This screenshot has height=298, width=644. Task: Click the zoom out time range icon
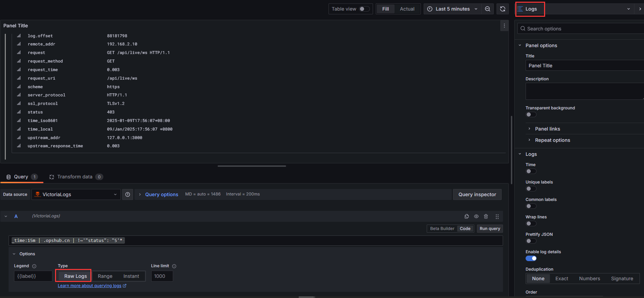[488, 9]
